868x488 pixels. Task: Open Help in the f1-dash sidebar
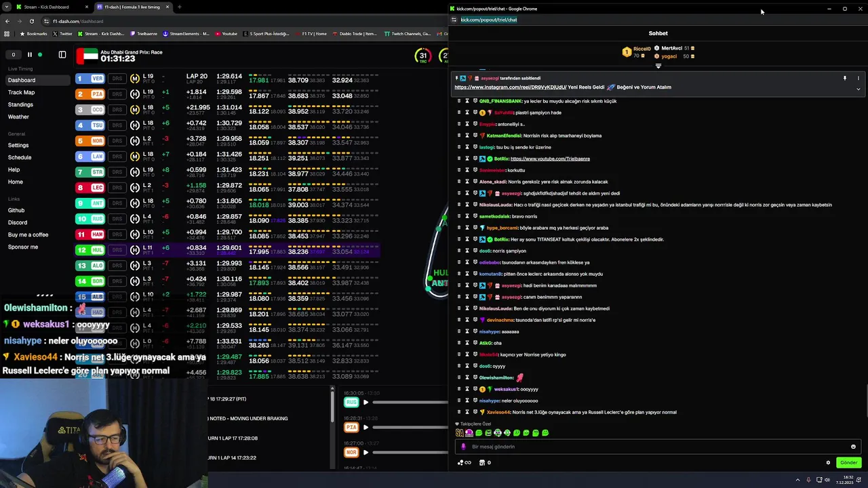[x=14, y=169]
